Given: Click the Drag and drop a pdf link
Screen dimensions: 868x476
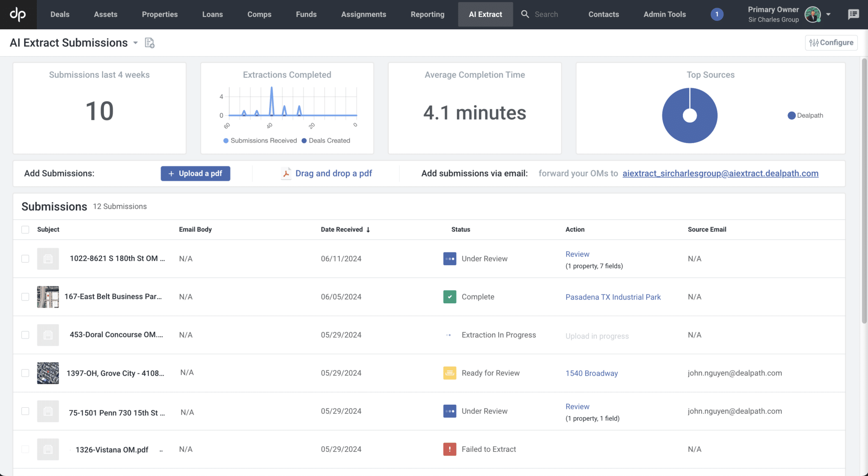Looking at the screenshot, I should 334,174.
